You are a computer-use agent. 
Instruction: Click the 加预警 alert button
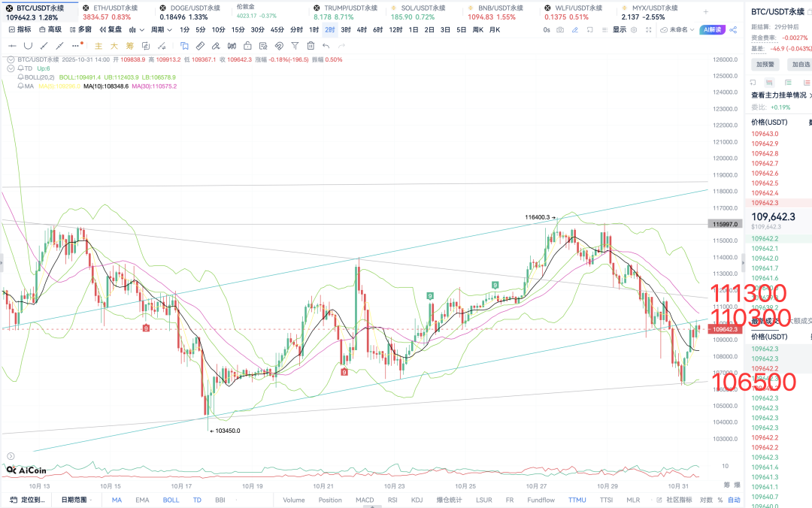tap(765, 65)
